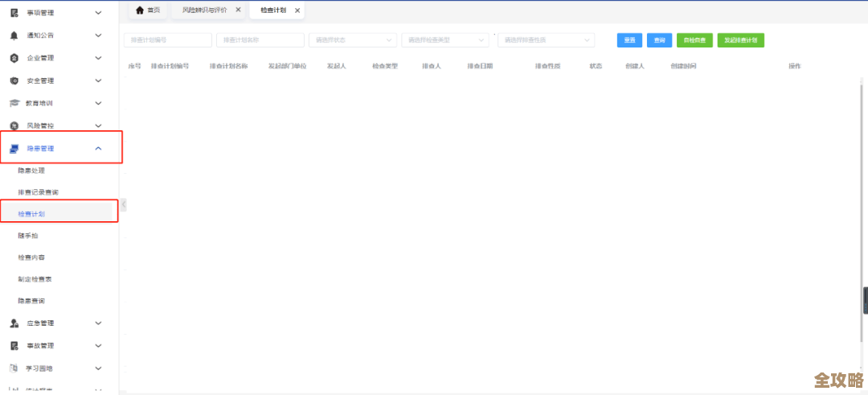Screen dimensions: 868x395
Task: Click the 创建时间 column header
Action: click(x=683, y=66)
